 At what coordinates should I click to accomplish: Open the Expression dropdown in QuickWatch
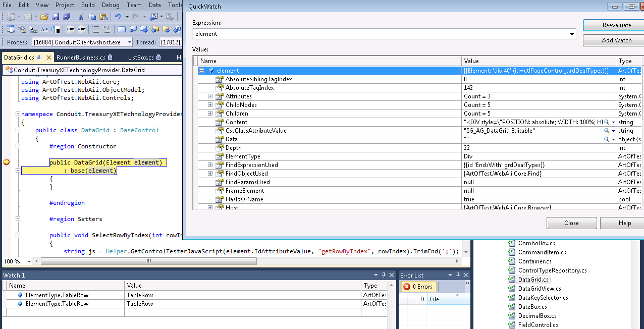point(572,34)
